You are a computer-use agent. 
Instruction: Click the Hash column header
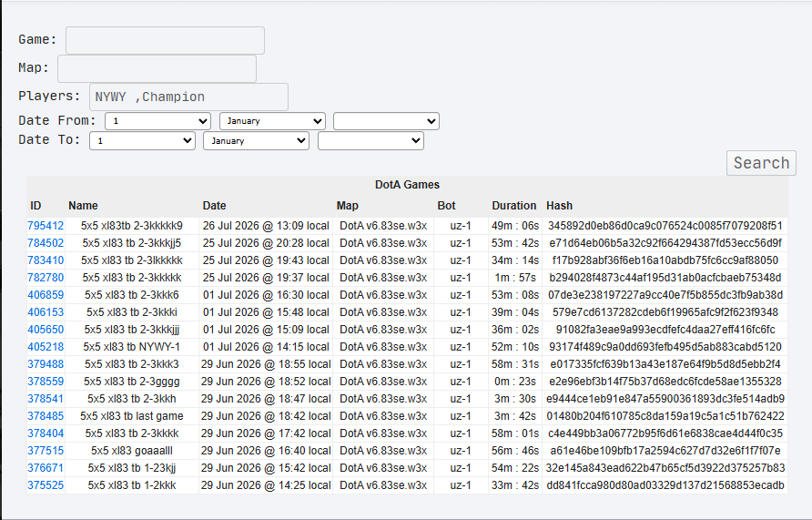[x=559, y=206]
